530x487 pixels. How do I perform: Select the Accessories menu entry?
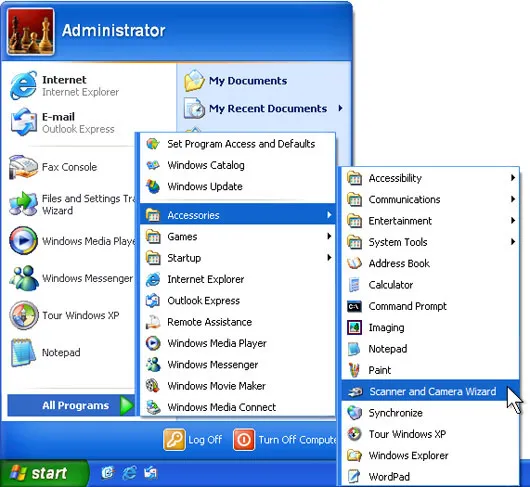click(238, 215)
